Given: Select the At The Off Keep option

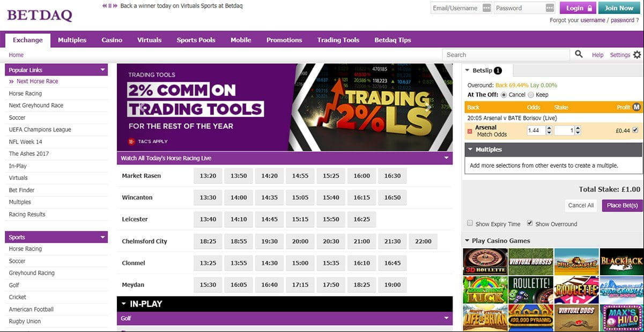Looking at the screenshot, I should (x=531, y=95).
